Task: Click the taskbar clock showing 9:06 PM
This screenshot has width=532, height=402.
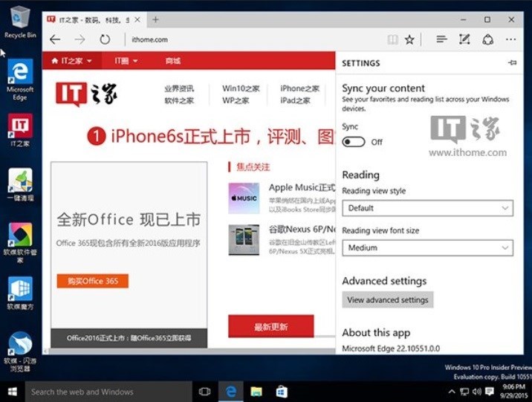Action: [513, 392]
